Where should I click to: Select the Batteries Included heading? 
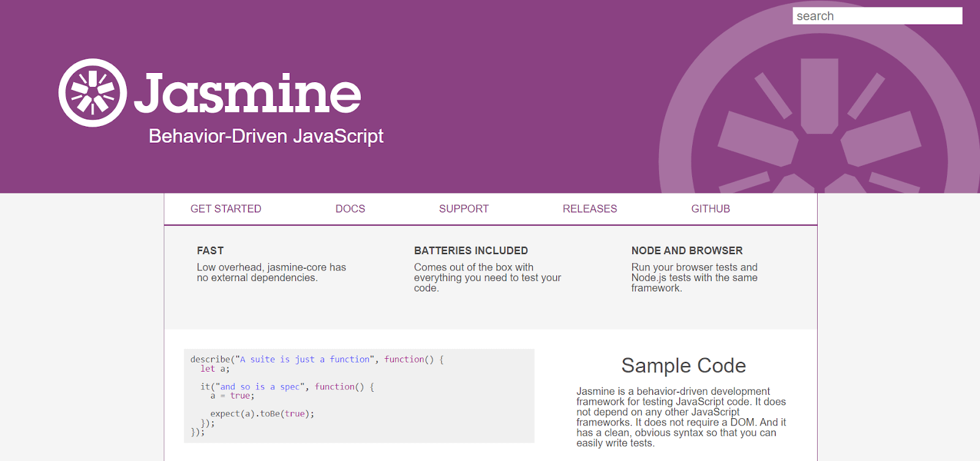coord(470,250)
